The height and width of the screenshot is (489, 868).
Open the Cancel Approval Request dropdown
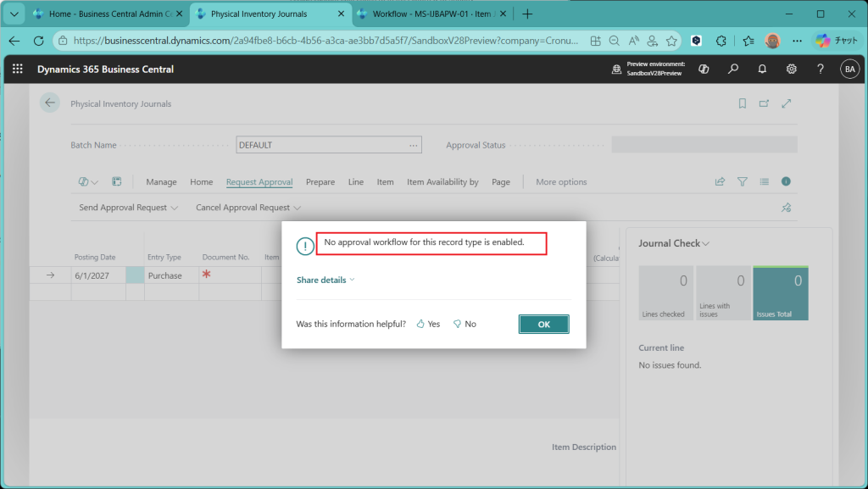(248, 208)
